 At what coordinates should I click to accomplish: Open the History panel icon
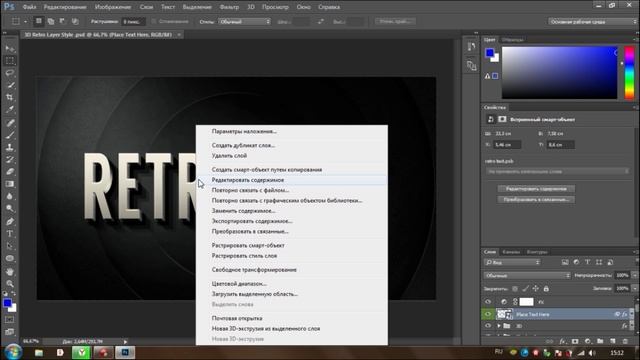(471, 47)
